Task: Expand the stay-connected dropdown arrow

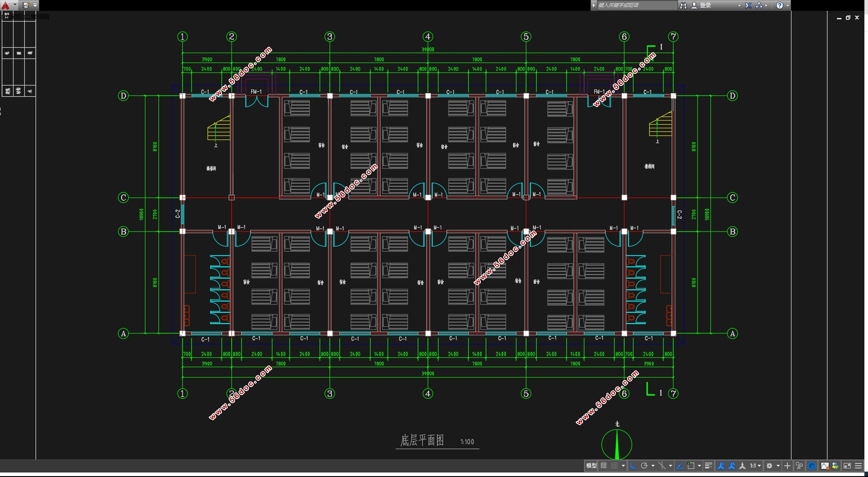Action: pyautogui.click(x=766, y=5)
